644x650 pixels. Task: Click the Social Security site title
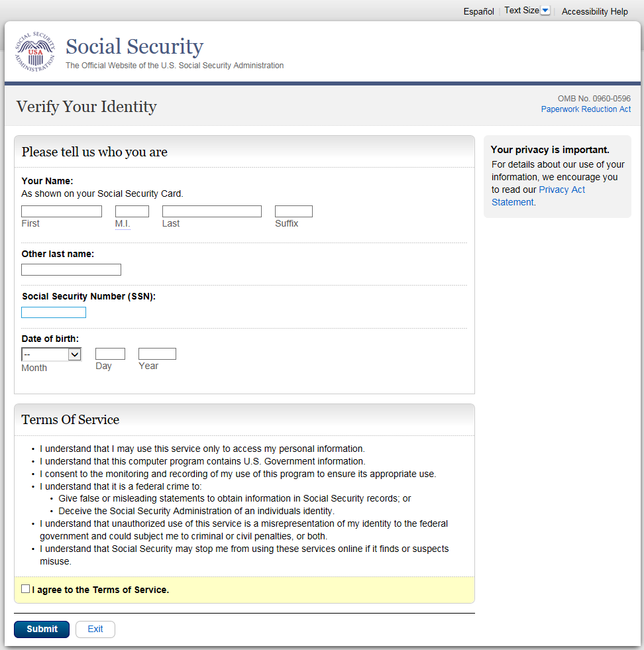(x=134, y=46)
